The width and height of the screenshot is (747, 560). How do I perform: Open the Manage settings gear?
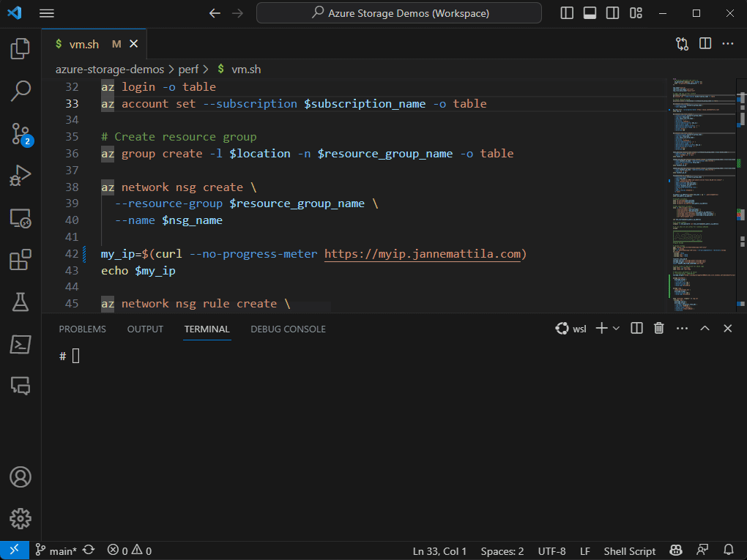[x=21, y=519]
